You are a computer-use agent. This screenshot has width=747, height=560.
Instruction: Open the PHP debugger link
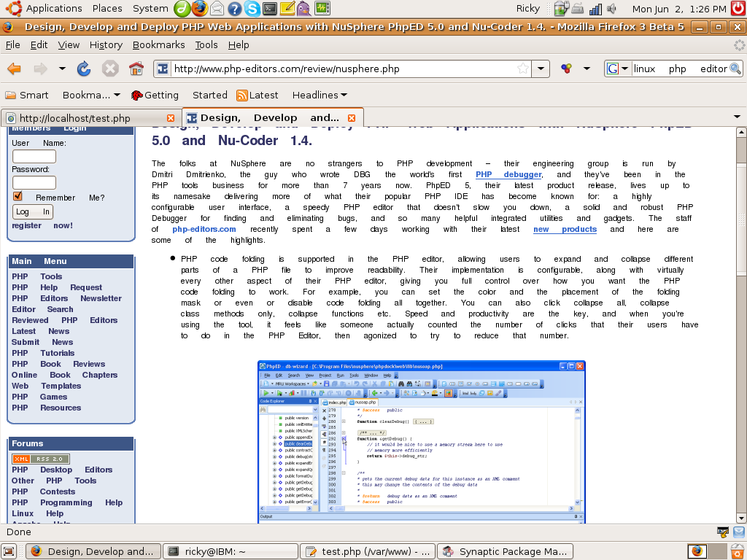(x=508, y=175)
